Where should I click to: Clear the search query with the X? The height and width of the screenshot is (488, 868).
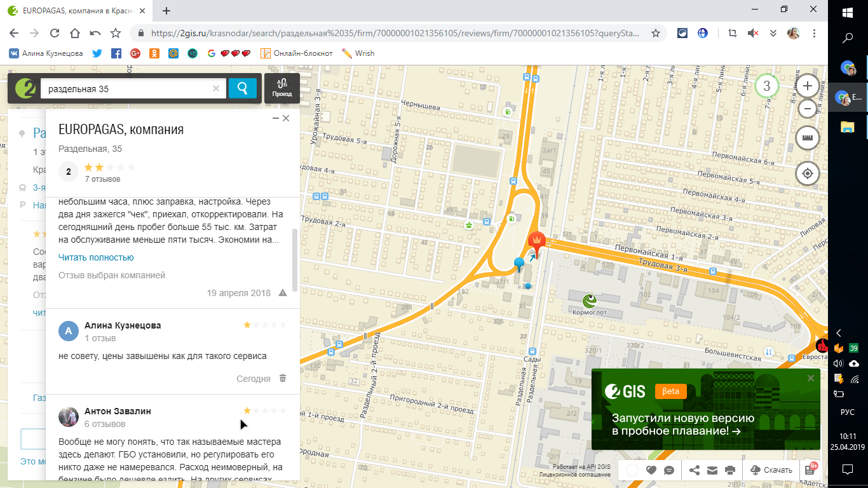[216, 89]
